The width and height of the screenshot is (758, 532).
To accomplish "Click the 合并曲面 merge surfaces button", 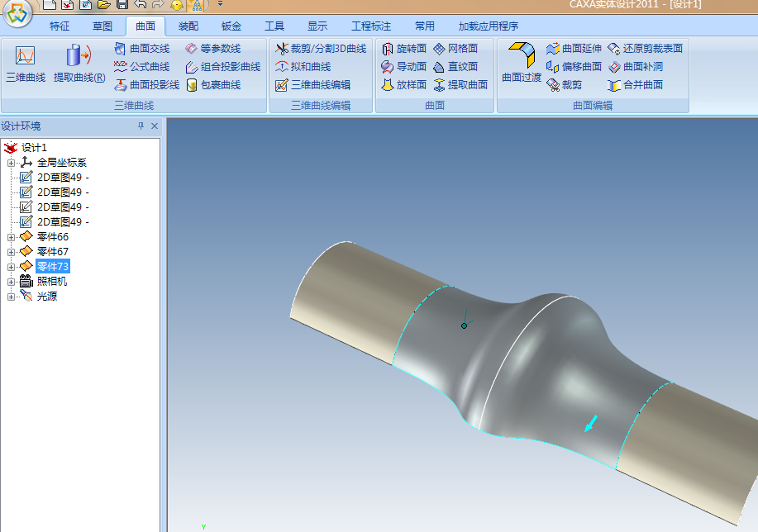I will coord(635,85).
